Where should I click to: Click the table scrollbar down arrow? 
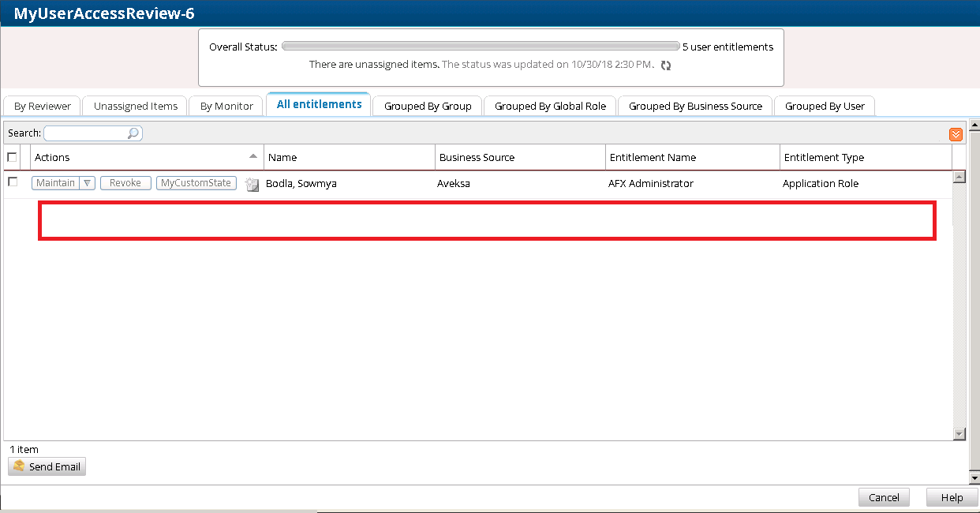coord(959,433)
